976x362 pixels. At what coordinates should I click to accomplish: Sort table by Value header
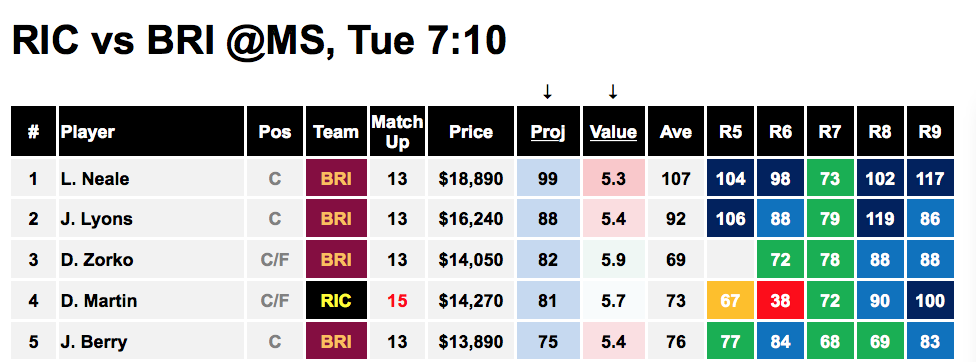click(x=613, y=132)
